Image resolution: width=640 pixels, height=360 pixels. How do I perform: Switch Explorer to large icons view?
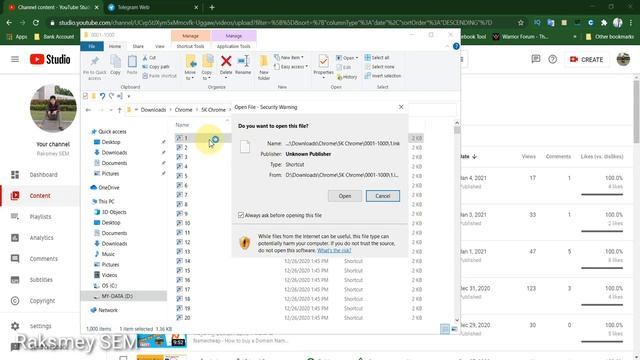(x=454, y=329)
